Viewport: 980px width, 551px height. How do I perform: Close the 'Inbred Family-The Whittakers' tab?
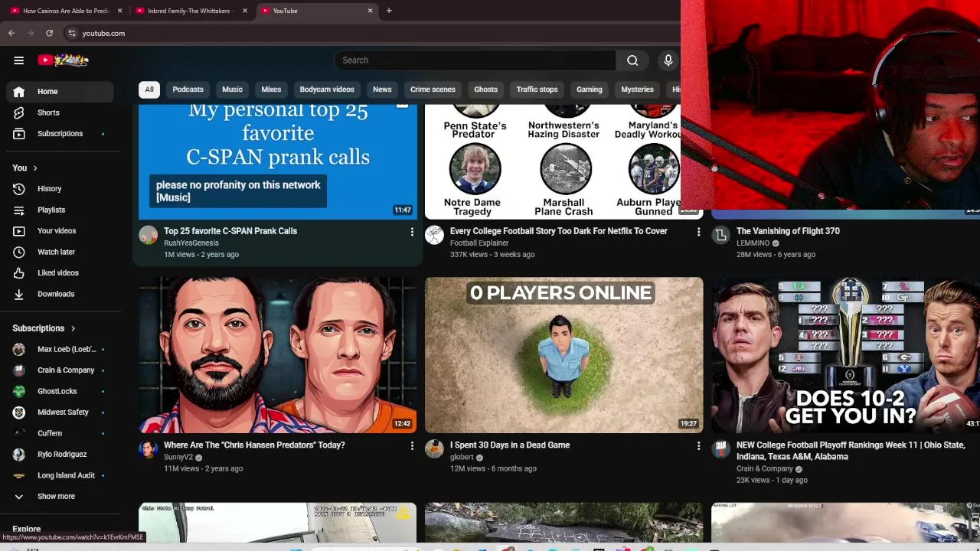tap(245, 11)
